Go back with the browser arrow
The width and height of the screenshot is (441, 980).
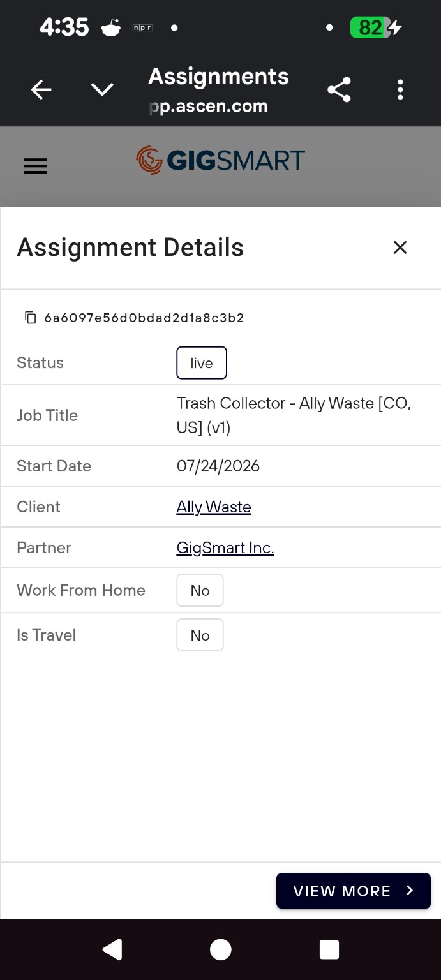tap(41, 90)
